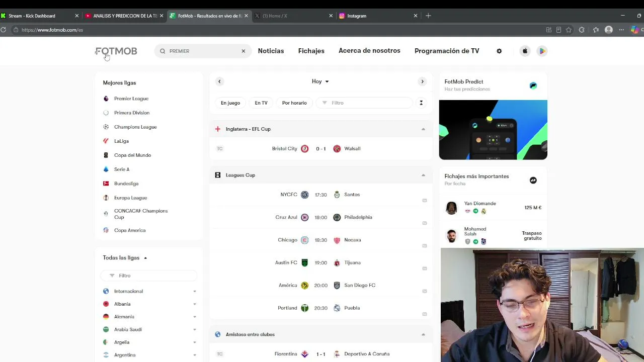The height and width of the screenshot is (362, 644).
Task: Open the Copa del Mundo page
Action: pos(132,155)
